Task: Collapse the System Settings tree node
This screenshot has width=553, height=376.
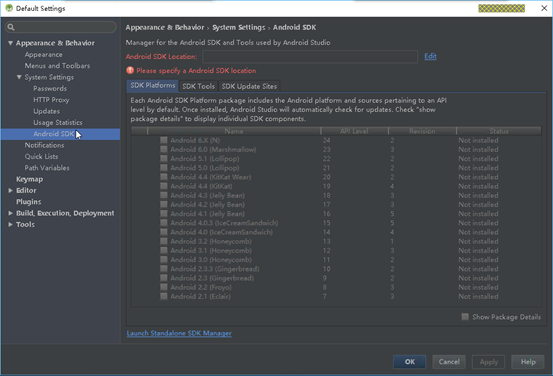Action: (x=19, y=77)
